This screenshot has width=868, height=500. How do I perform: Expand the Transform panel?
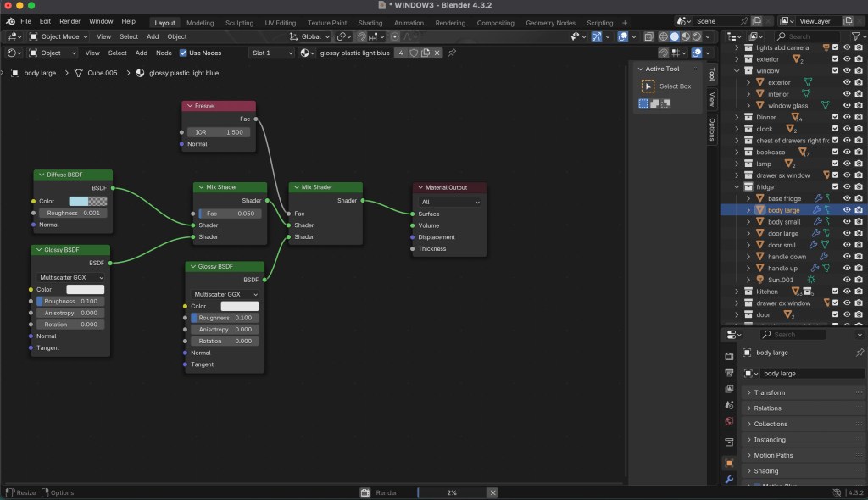[769, 392]
